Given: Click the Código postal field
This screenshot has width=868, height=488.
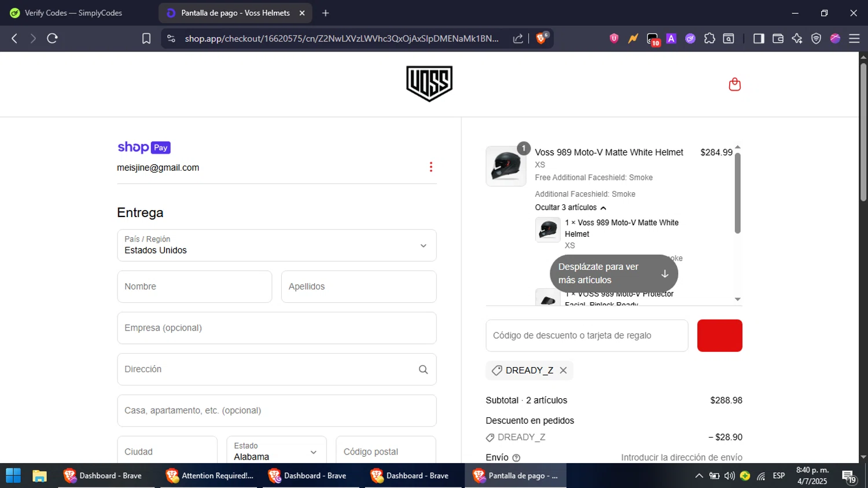Looking at the screenshot, I should click(x=386, y=452).
